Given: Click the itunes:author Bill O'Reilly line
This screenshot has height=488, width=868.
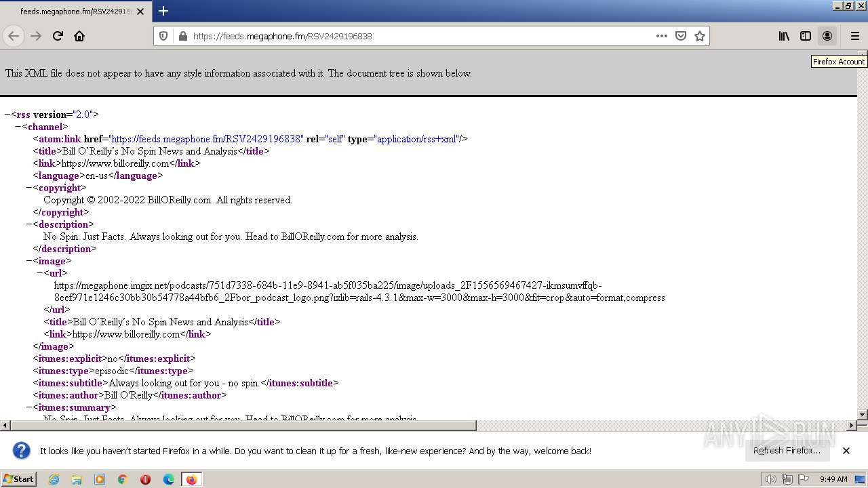Looking at the screenshot, I should pyautogui.click(x=130, y=395).
